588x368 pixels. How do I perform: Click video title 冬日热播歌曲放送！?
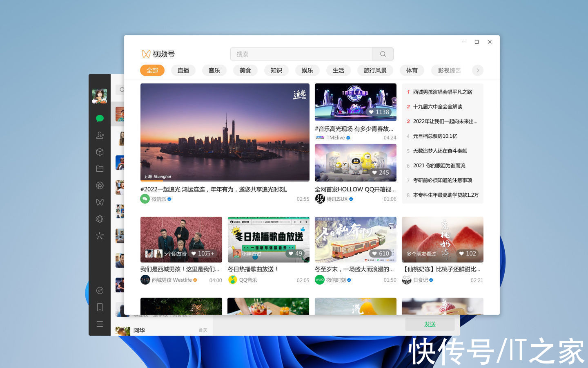click(253, 269)
